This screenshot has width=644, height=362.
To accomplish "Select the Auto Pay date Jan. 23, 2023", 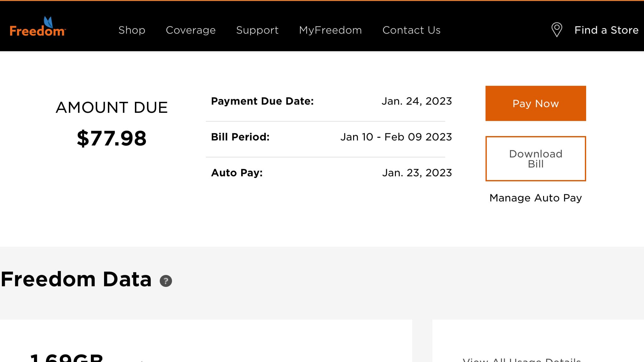I will [x=417, y=172].
